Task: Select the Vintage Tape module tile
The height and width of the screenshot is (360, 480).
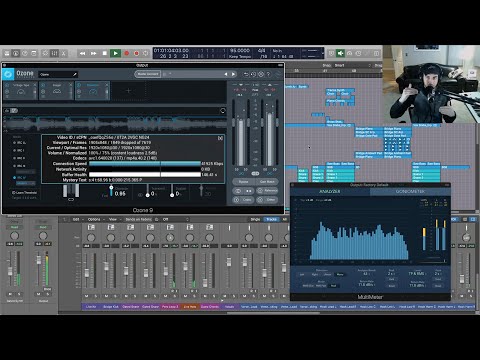Action: pos(21,91)
